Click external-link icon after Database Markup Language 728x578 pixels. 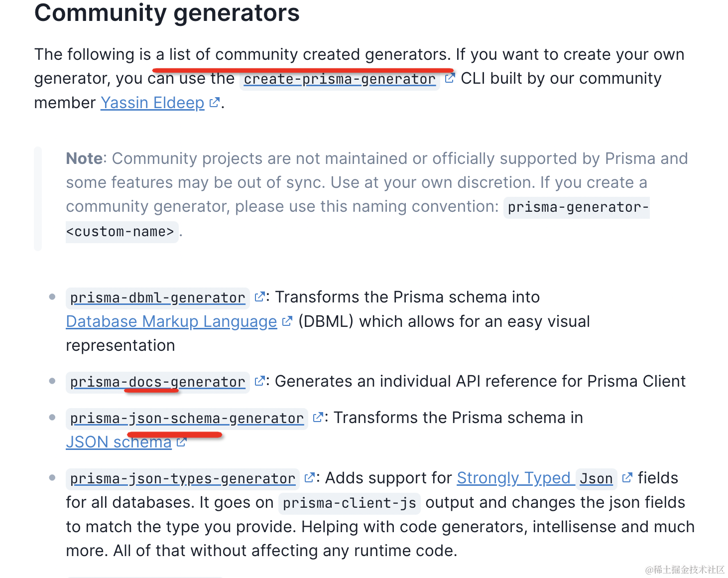[x=287, y=321]
